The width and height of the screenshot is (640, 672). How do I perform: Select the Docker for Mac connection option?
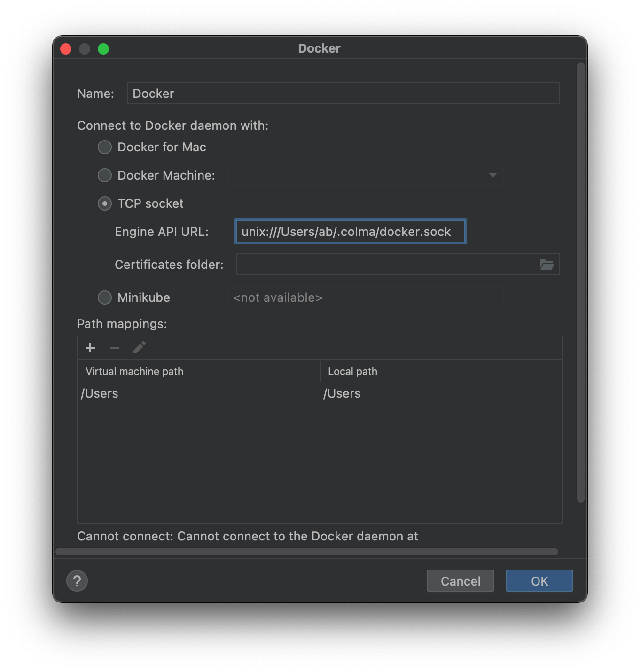[104, 147]
